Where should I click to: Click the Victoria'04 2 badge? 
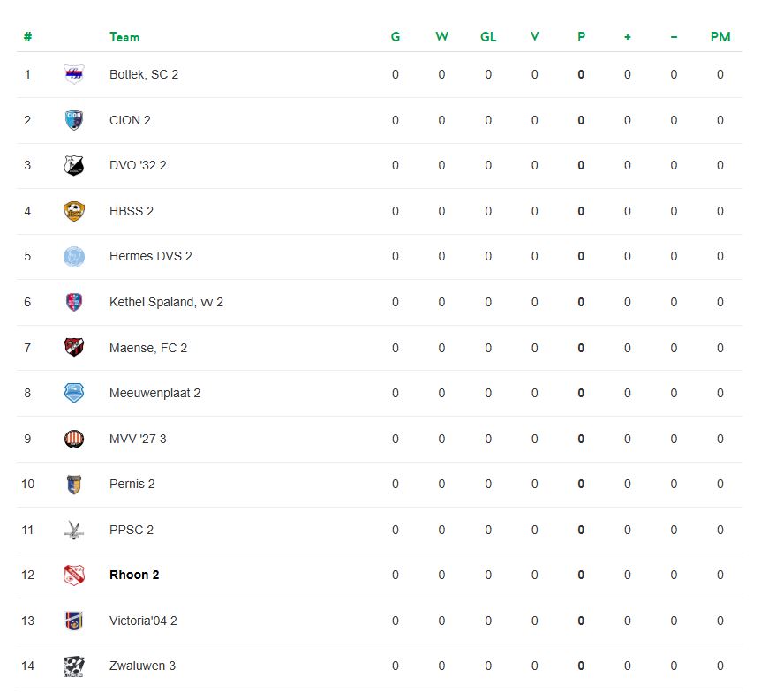click(x=74, y=621)
